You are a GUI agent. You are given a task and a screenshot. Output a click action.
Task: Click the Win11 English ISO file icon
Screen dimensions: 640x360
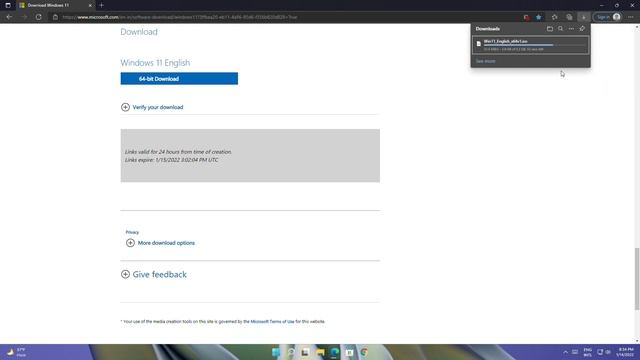pyautogui.click(x=479, y=44)
